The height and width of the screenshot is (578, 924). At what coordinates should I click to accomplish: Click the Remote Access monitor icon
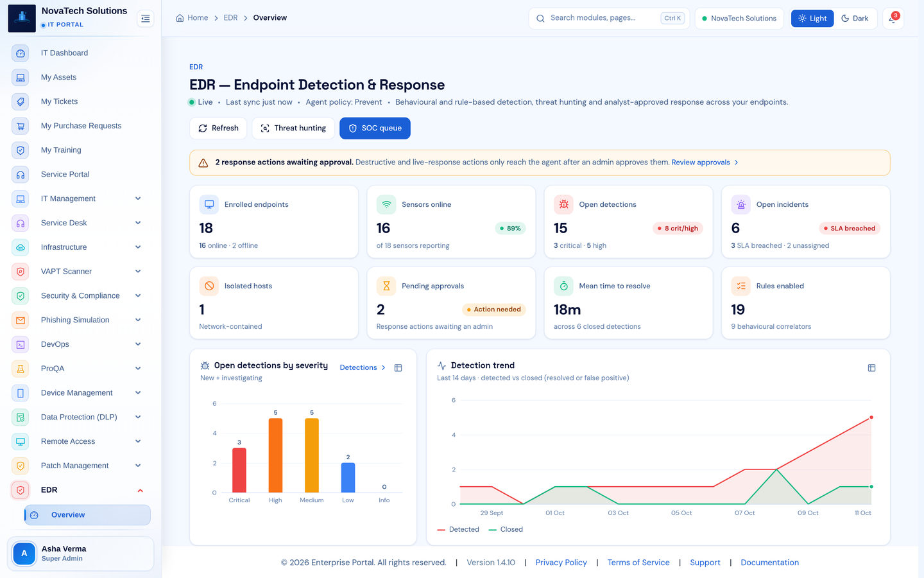point(21,442)
